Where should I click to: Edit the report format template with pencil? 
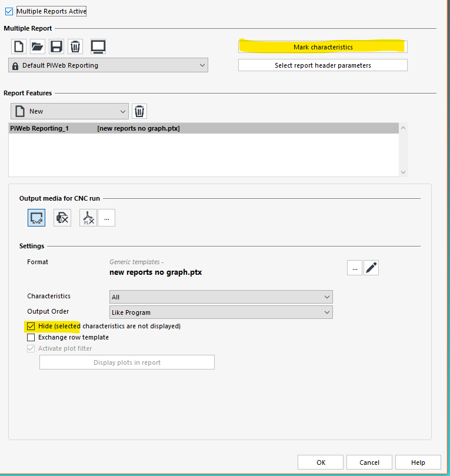coord(371,268)
